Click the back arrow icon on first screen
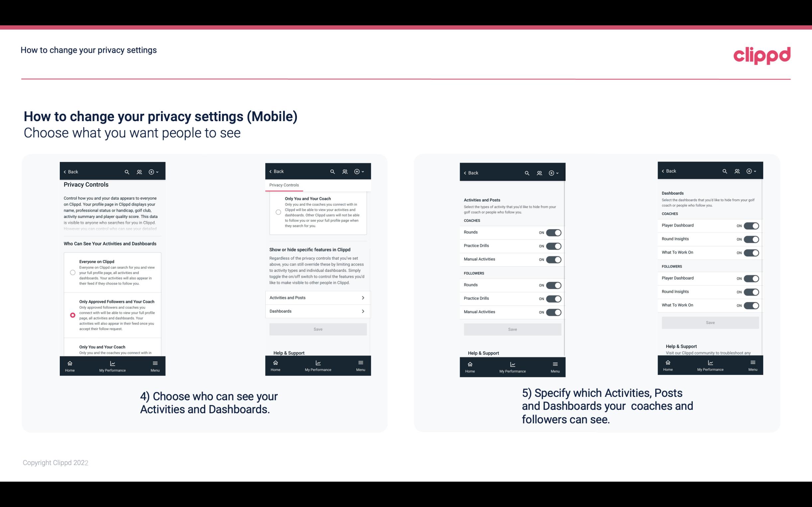812x507 pixels. coord(65,171)
